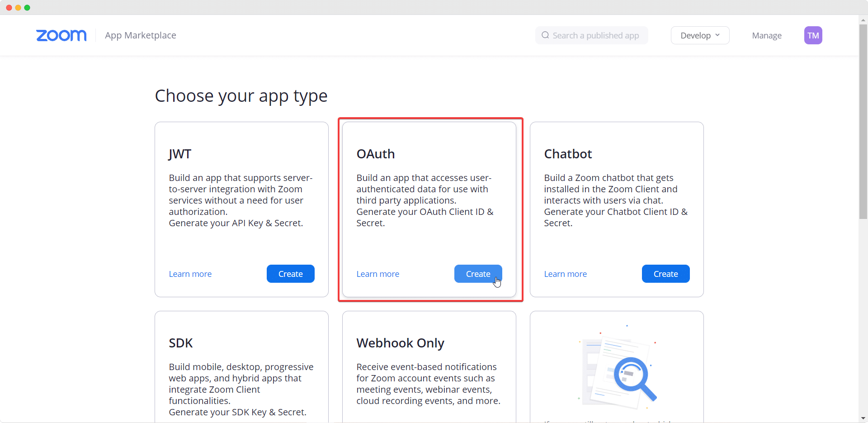Viewport: 868px width, 423px height.
Task: Click the yellow minimize window button
Action: (18, 8)
